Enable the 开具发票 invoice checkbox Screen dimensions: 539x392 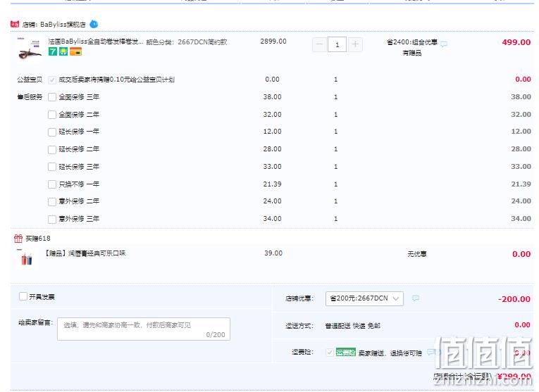pyautogui.click(x=23, y=296)
